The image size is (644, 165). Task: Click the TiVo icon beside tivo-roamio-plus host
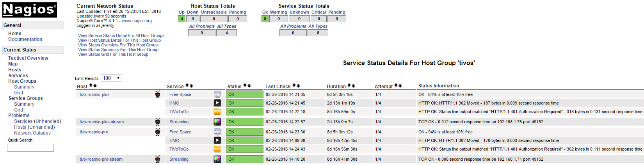[x=157, y=94]
